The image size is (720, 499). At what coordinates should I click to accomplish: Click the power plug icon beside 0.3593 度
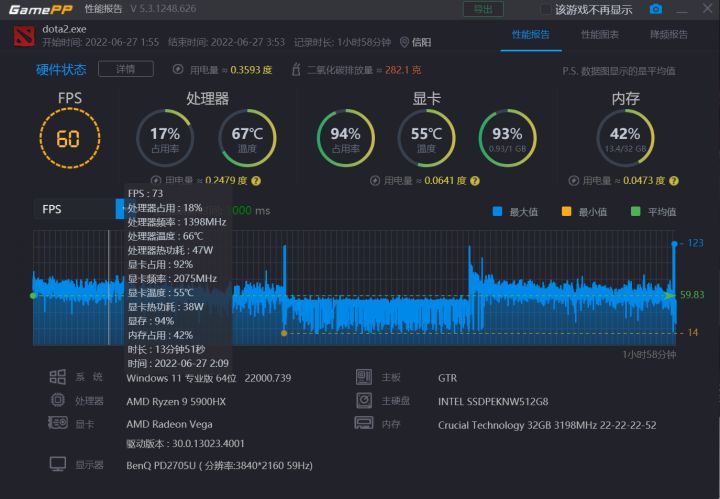pos(178,69)
